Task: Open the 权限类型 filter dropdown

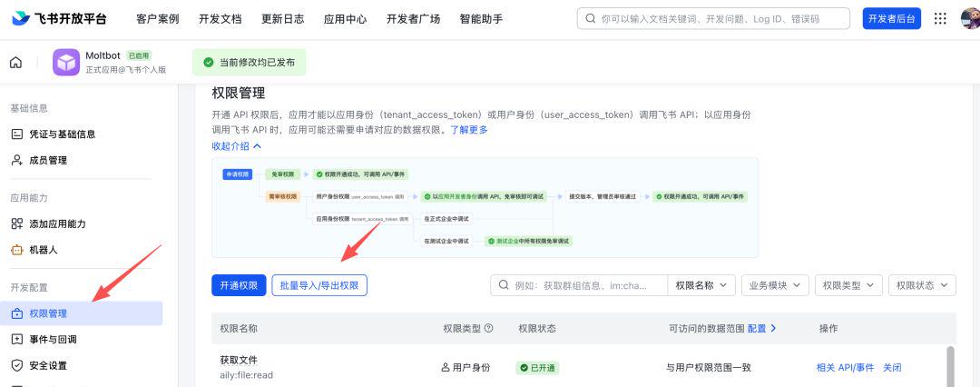Action: coord(848,285)
